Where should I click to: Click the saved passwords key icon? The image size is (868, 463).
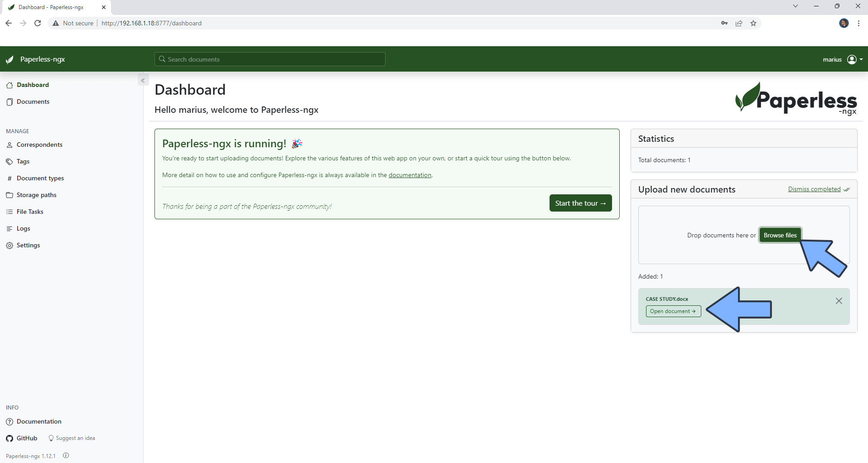(x=724, y=23)
